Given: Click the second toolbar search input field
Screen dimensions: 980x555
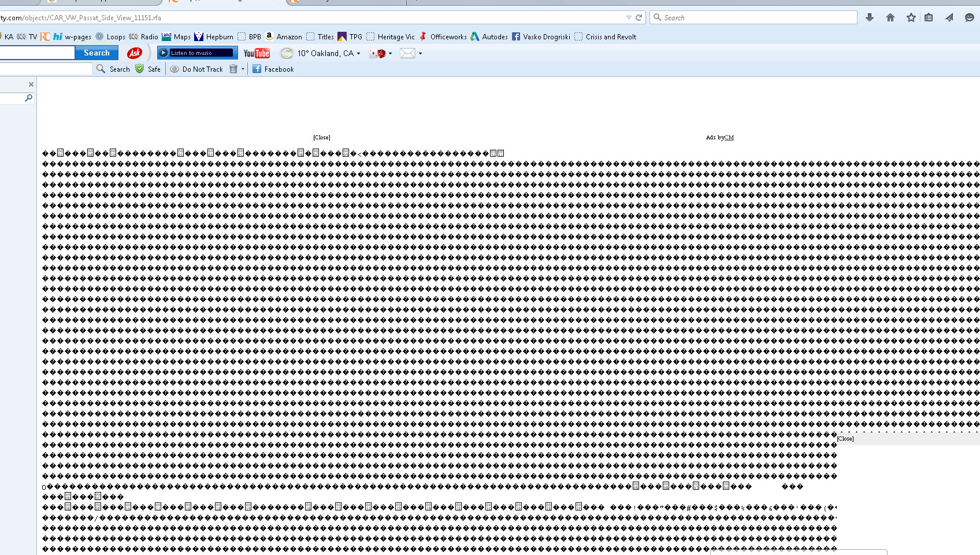Looking at the screenshot, I should tap(46, 69).
